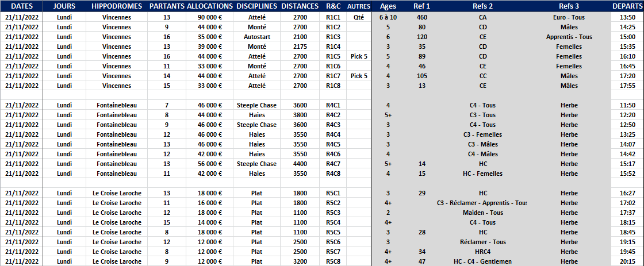The image size is (644, 266).
Task: Select Pick 5 in row R1C7
Action: point(359,76)
